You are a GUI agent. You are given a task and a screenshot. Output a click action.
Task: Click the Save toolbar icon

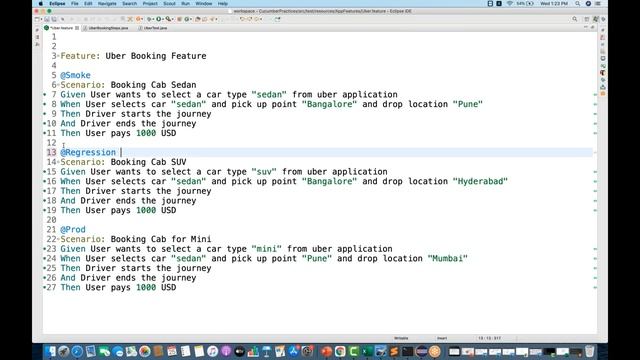point(47,19)
